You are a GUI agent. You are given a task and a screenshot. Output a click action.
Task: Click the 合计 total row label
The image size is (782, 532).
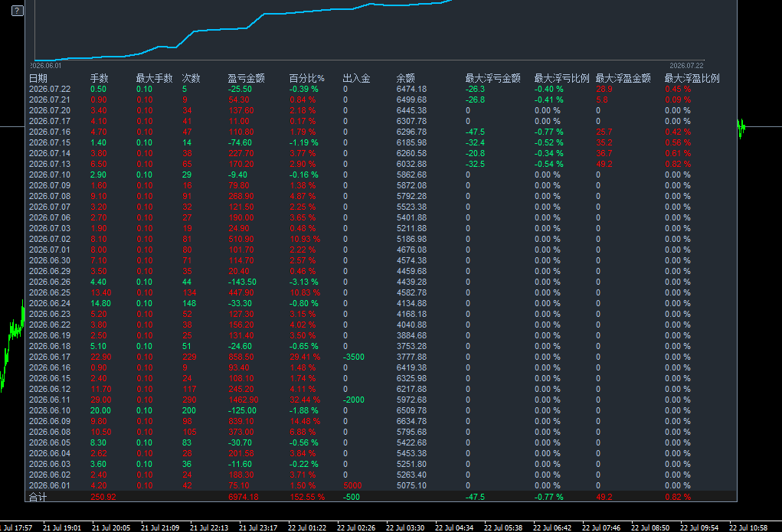pos(38,497)
